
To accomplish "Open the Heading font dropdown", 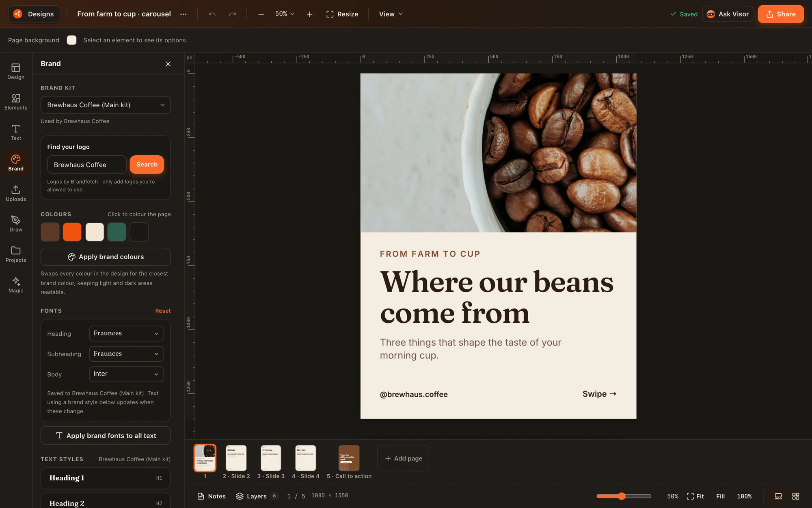I will [x=126, y=333].
